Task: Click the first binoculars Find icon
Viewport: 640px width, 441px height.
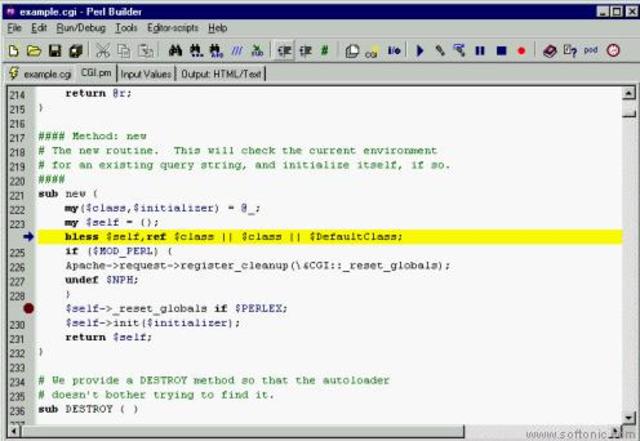Action: tap(175, 51)
